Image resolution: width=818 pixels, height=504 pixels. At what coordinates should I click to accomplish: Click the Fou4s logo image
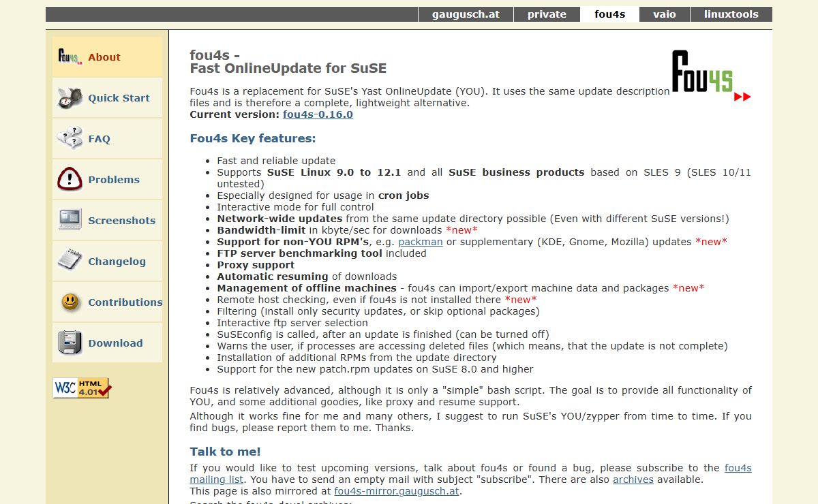[711, 76]
